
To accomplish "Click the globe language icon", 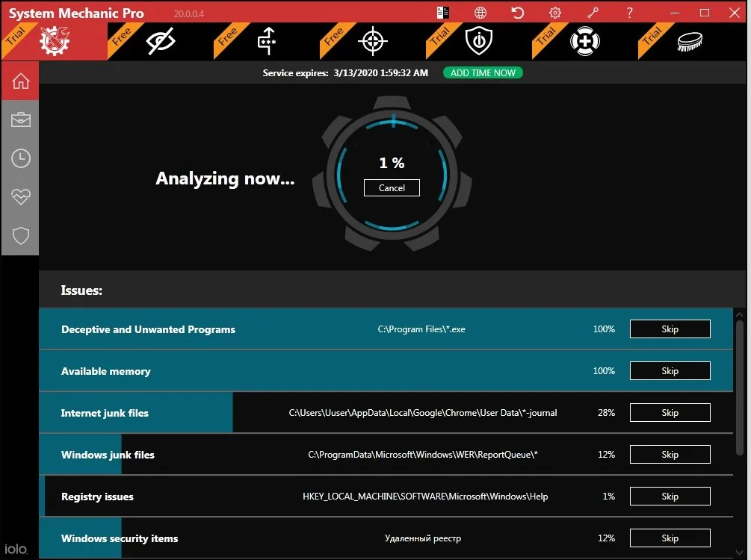I will (x=480, y=13).
